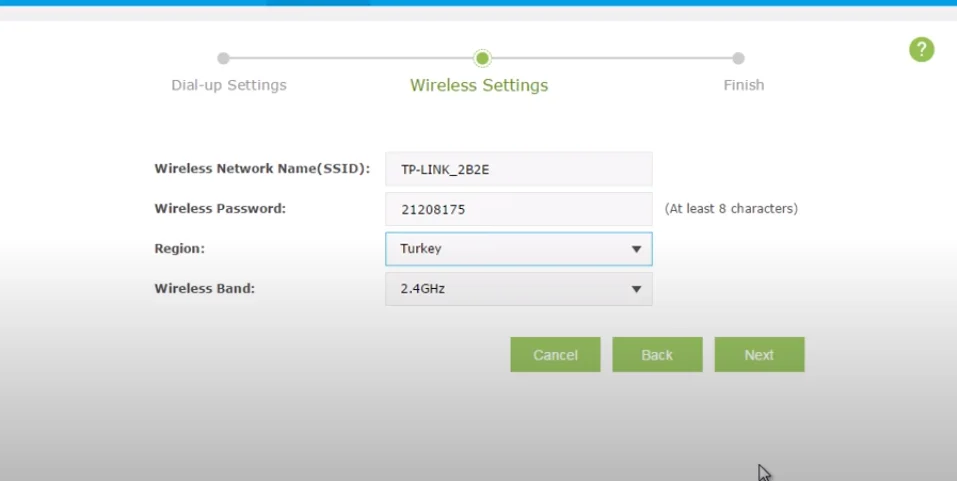957x481 pixels.
Task: Proceed with the Next button
Action: coord(759,355)
